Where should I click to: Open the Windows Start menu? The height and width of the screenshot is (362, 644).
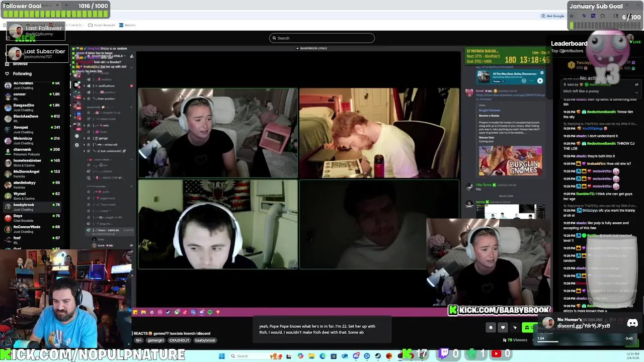tap(221, 356)
